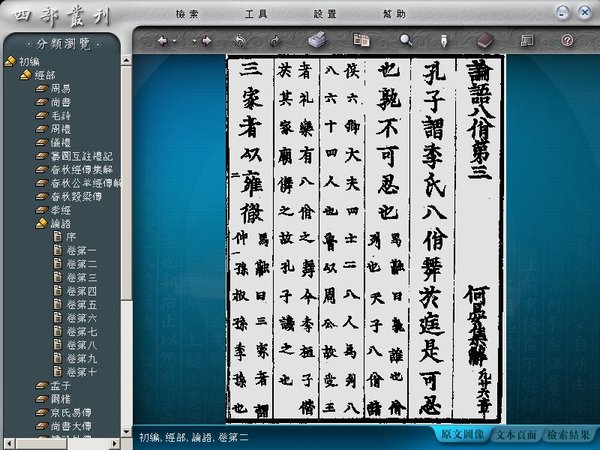Screen dimensions: 600x450
Task: Click the printer icon
Action: 317,40
